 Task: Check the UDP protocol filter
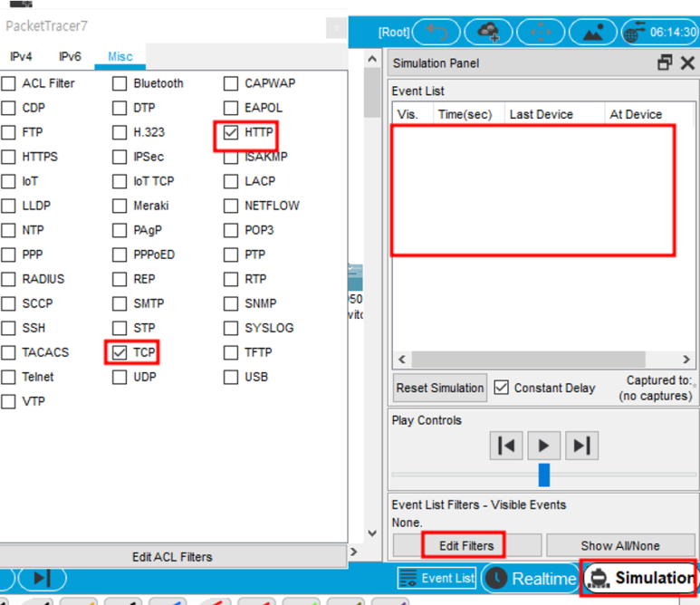click(x=120, y=377)
